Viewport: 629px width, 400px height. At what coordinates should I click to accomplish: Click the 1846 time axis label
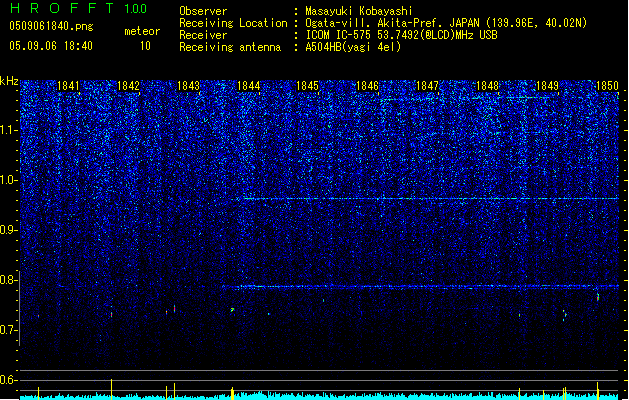[367, 86]
